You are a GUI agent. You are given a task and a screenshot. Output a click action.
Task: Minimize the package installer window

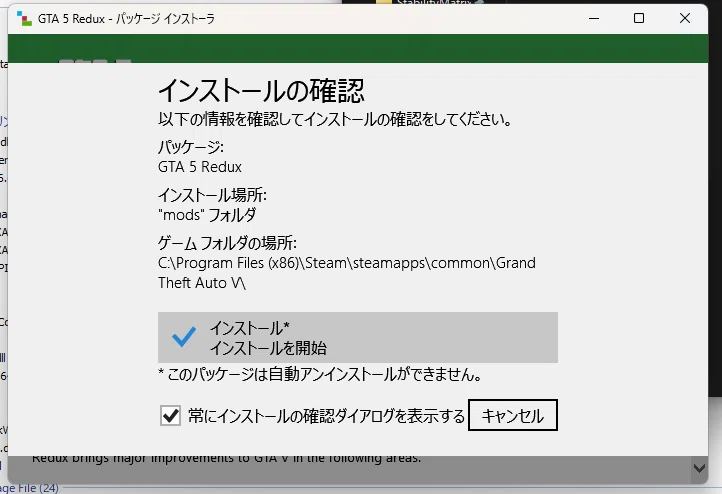click(x=594, y=18)
